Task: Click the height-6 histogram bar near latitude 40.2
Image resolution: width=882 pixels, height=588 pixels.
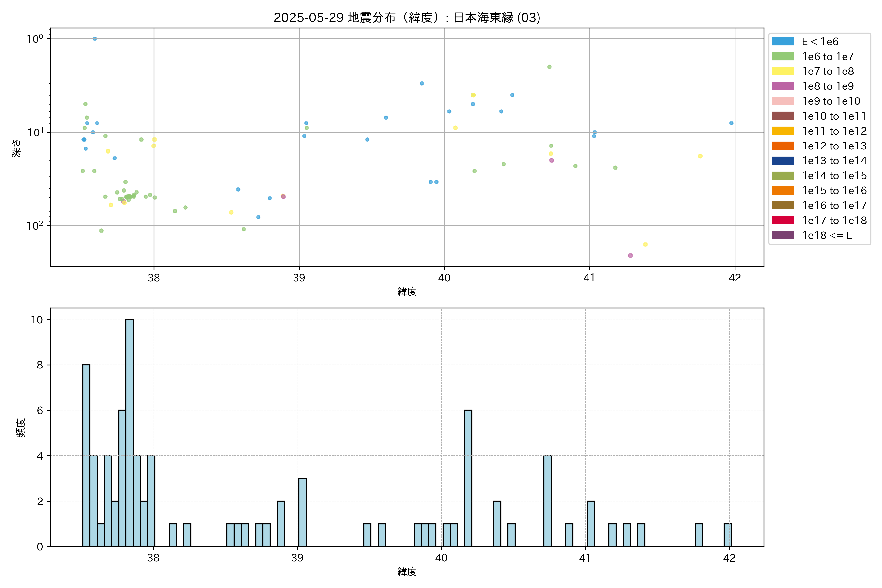Action: 468,478
